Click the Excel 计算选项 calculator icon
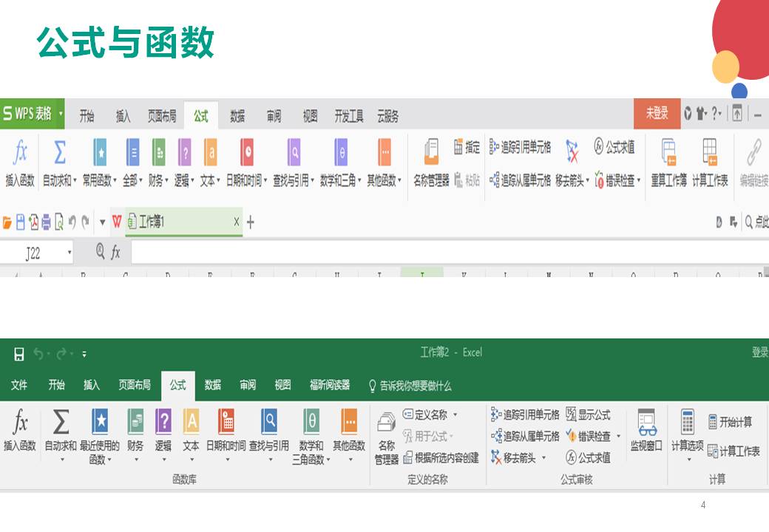The image size is (769, 532). 687,423
